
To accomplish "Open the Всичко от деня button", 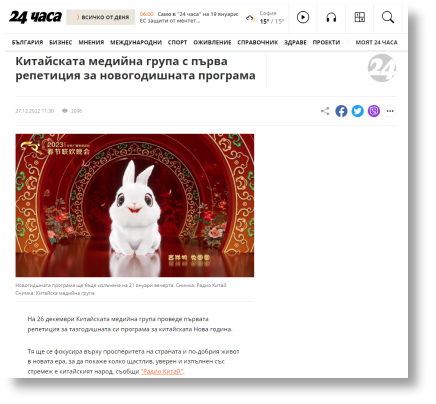I will point(101,17).
